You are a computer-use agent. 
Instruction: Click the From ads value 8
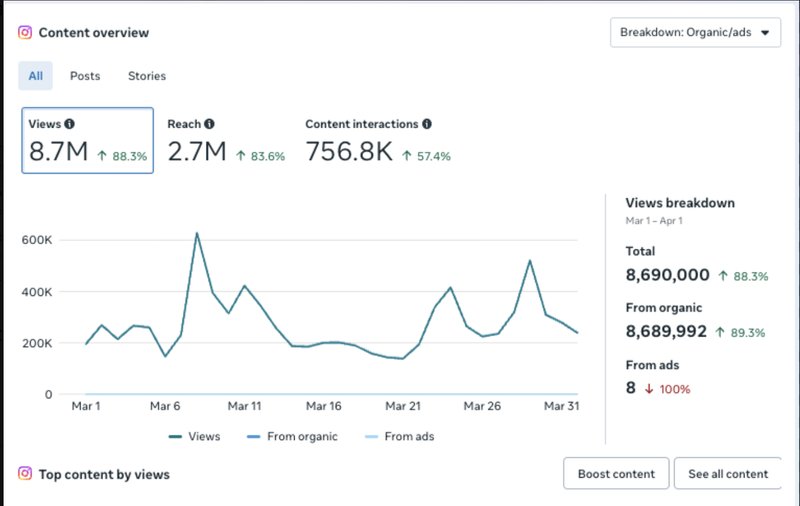(631, 388)
